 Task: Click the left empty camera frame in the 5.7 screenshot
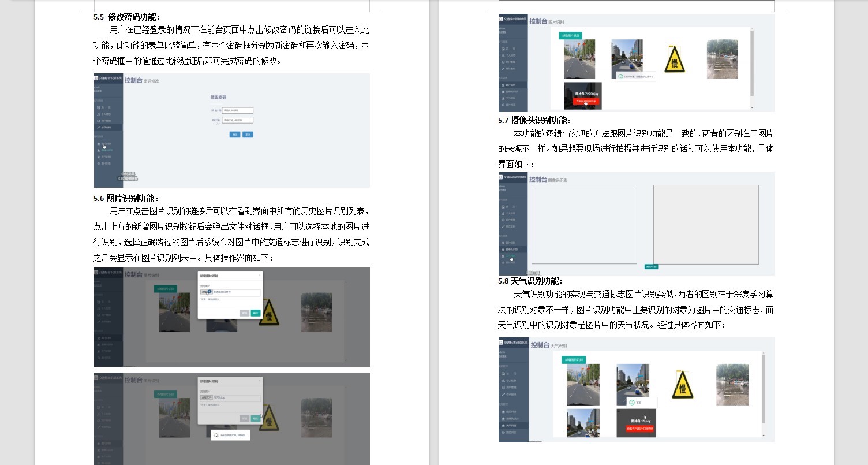(584, 225)
